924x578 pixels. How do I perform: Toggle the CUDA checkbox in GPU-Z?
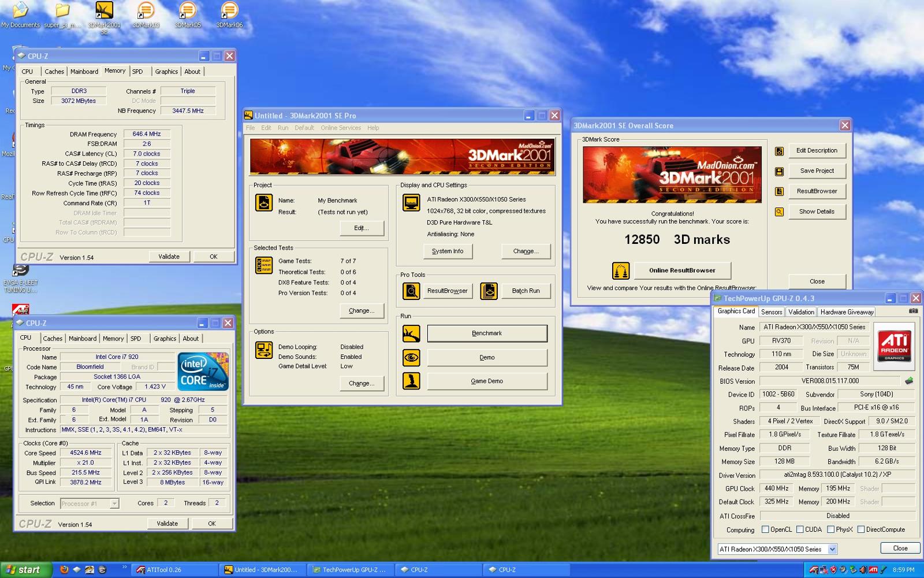pyautogui.click(x=800, y=529)
